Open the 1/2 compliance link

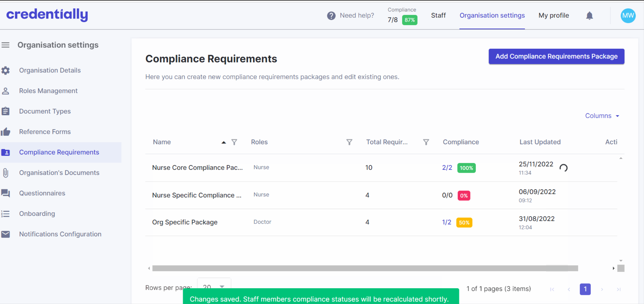coord(447,222)
